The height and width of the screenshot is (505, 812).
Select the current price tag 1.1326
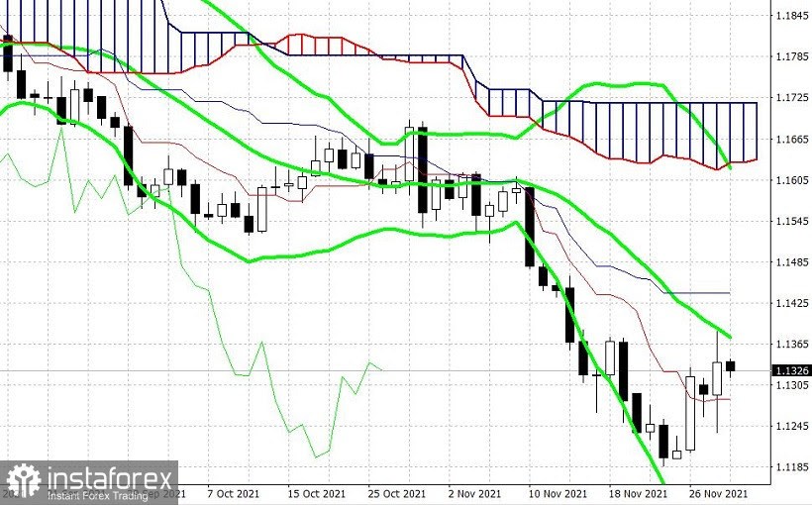pyautogui.click(x=792, y=370)
